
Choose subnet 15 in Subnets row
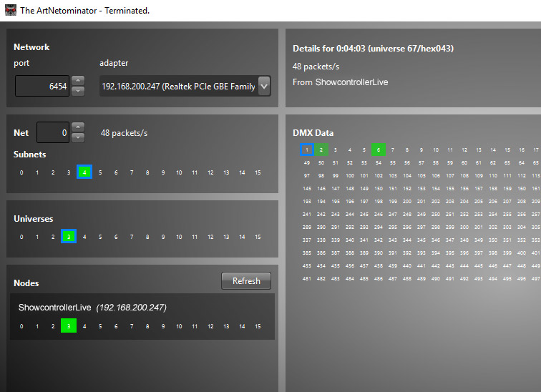258,172
